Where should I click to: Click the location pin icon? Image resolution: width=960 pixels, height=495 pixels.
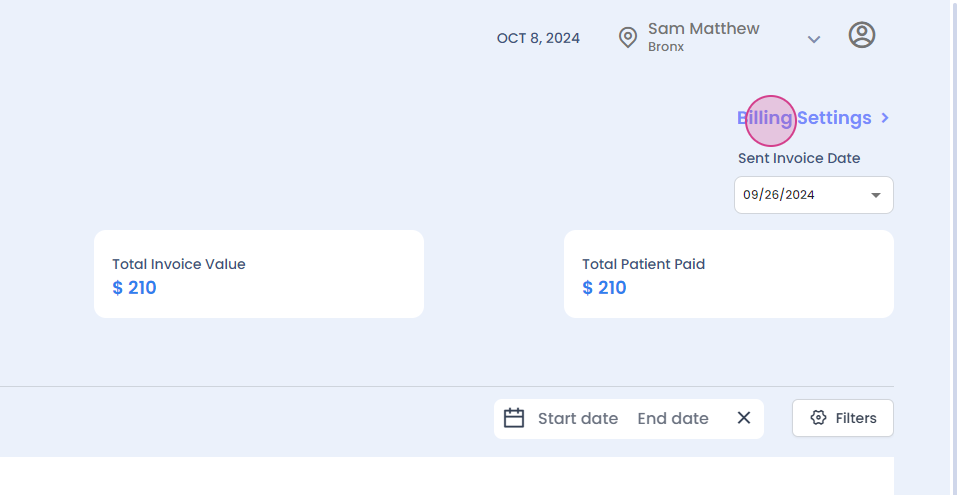[x=628, y=38]
